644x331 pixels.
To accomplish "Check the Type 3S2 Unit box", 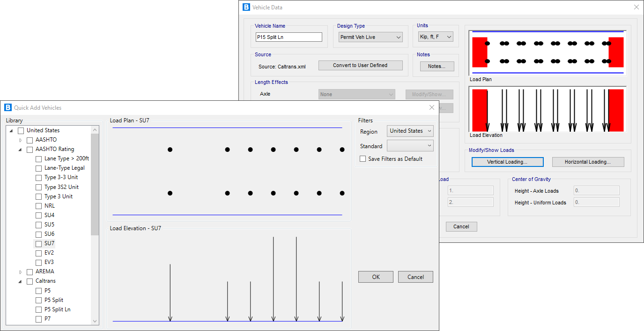I will coord(39,187).
